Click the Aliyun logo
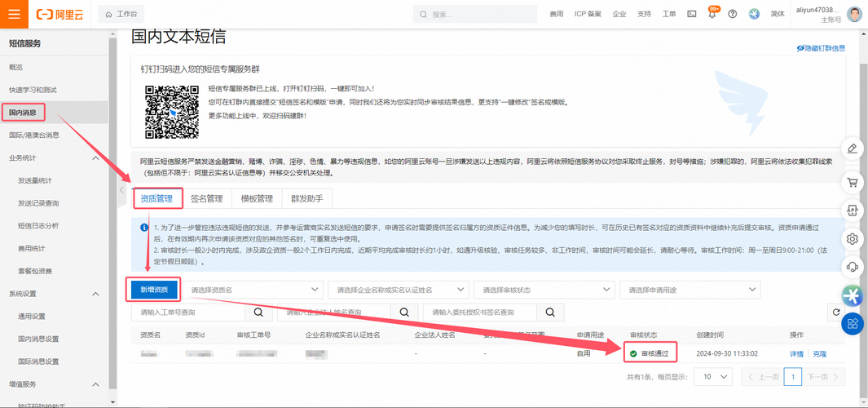Viewport: 868px width, 408px height. 59,15
